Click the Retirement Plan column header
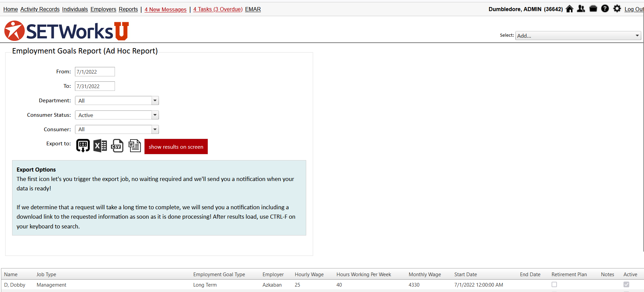 pos(569,275)
